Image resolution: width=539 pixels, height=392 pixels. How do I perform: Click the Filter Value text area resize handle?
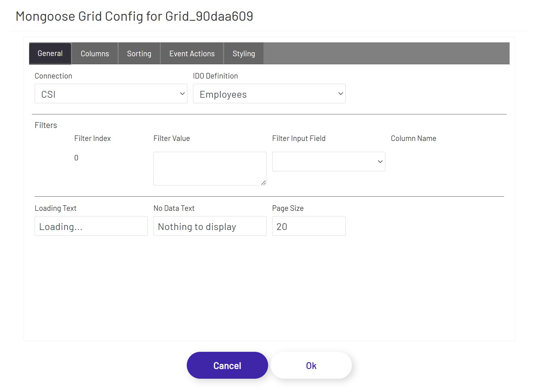tap(264, 183)
